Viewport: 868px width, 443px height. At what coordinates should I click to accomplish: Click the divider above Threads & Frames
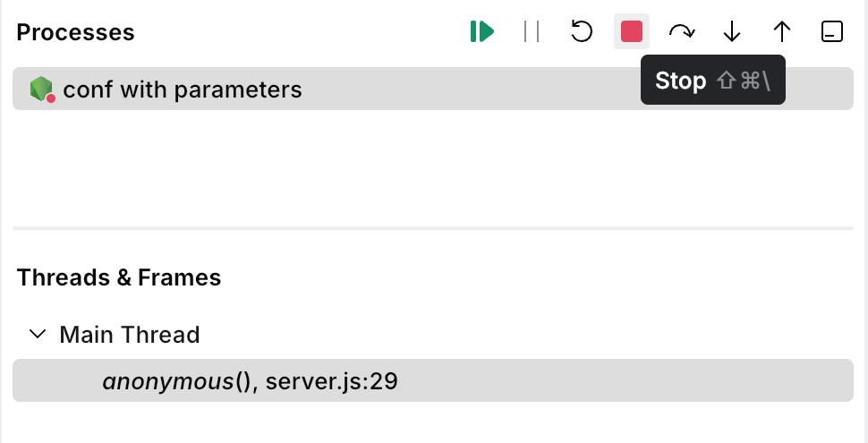coord(433,228)
